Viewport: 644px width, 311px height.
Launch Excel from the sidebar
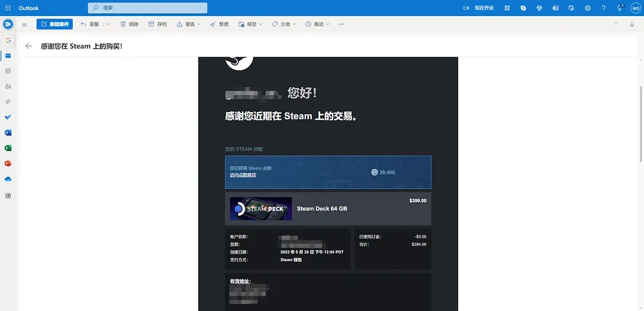point(8,148)
